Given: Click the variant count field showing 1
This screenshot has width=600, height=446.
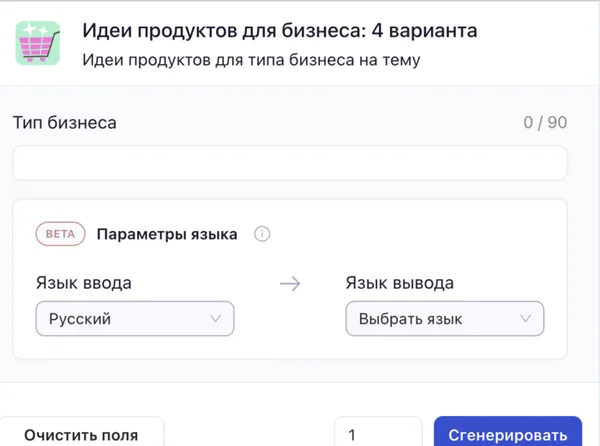Looking at the screenshot, I should pyautogui.click(x=378, y=434).
